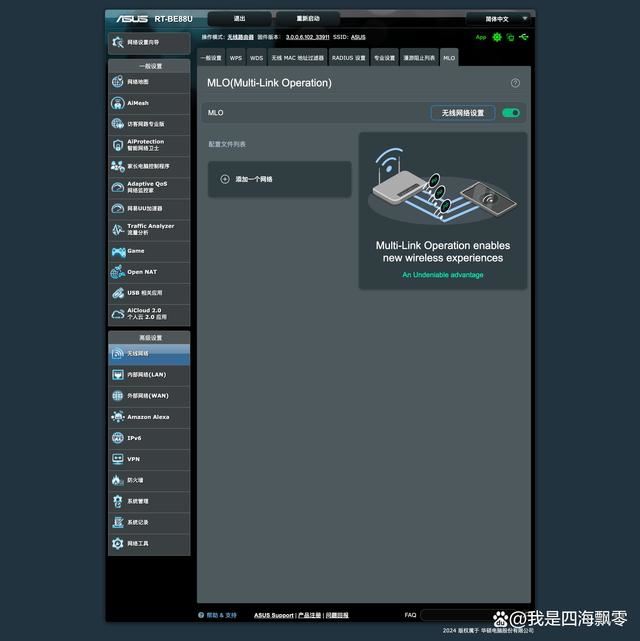640x641 pixels.
Task: Open 网络地图 network map in sidebar
Action: 149,82
